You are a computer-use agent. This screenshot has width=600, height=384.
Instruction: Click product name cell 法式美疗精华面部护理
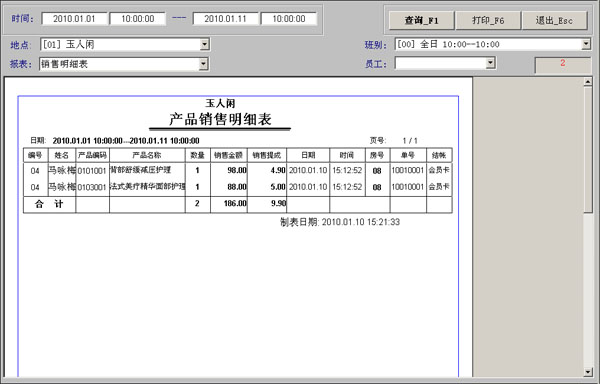[147, 186]
